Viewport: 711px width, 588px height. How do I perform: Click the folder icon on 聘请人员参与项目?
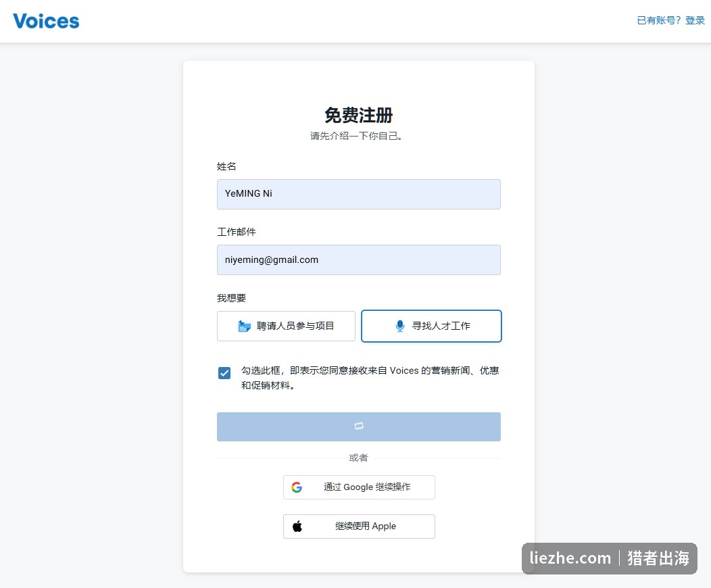coord(245,326)
